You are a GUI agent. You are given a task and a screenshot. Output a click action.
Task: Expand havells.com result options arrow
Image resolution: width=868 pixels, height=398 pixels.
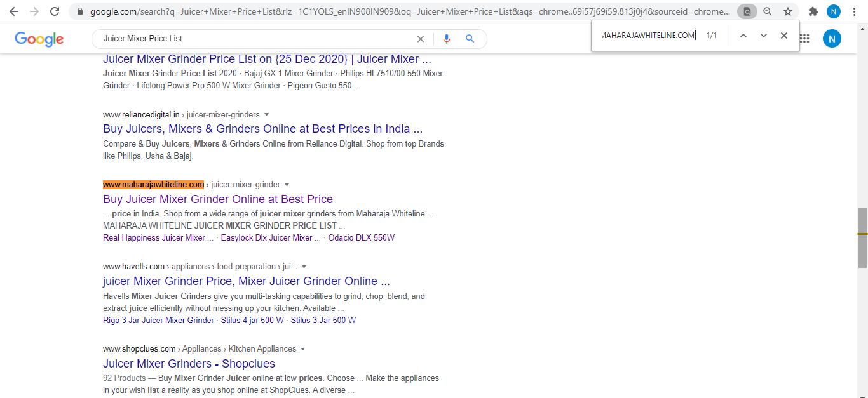pos(304,267)
